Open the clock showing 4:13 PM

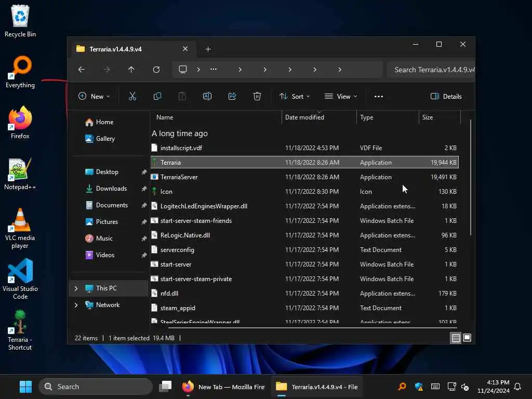[494, 387]
